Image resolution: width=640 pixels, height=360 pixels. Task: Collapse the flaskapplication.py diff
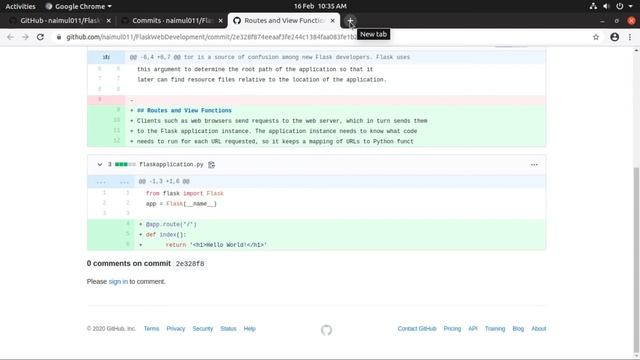pos(100,164)
